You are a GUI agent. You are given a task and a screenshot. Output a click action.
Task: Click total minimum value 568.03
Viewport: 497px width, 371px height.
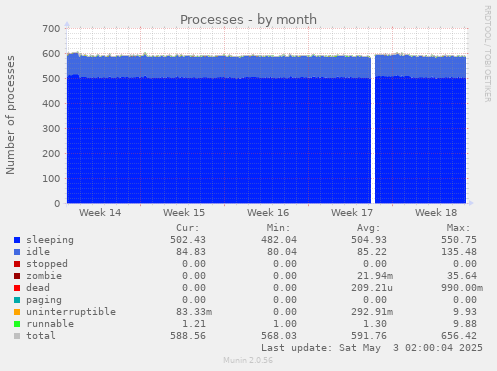279,336
